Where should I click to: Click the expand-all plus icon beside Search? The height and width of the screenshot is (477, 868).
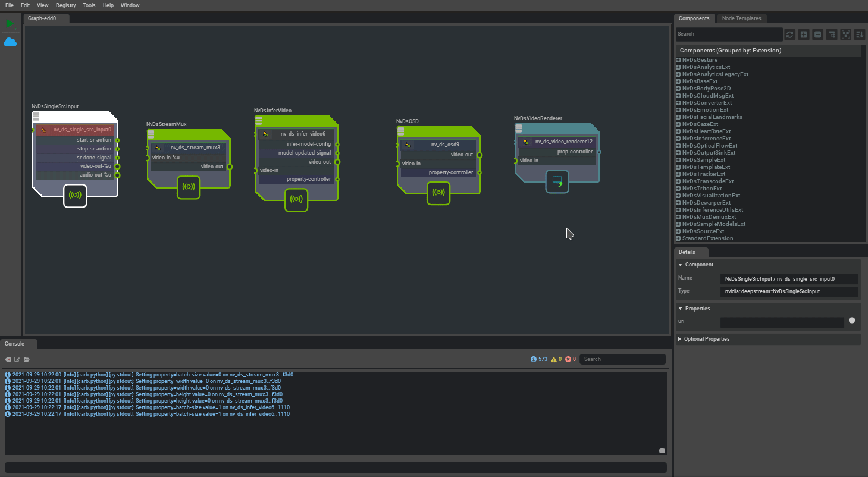tap(804, 34)
